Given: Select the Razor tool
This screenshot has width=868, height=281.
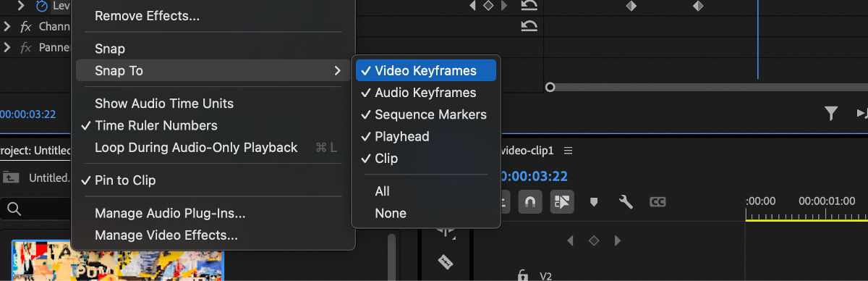Looking at the screenshot, I should click(x=446, y=261).
